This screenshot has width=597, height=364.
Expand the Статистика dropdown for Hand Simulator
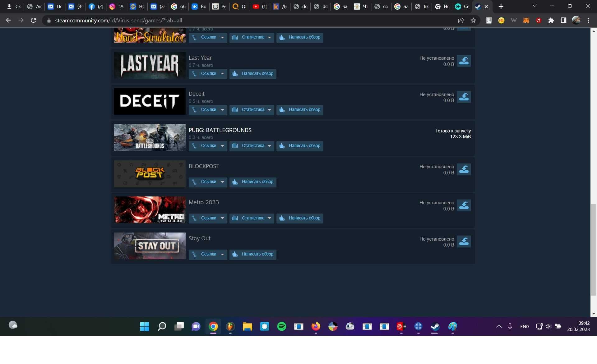[x=252, y=37]
